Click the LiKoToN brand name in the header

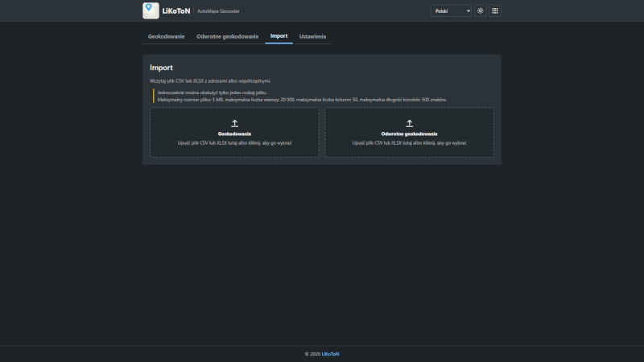pos(176,11)
